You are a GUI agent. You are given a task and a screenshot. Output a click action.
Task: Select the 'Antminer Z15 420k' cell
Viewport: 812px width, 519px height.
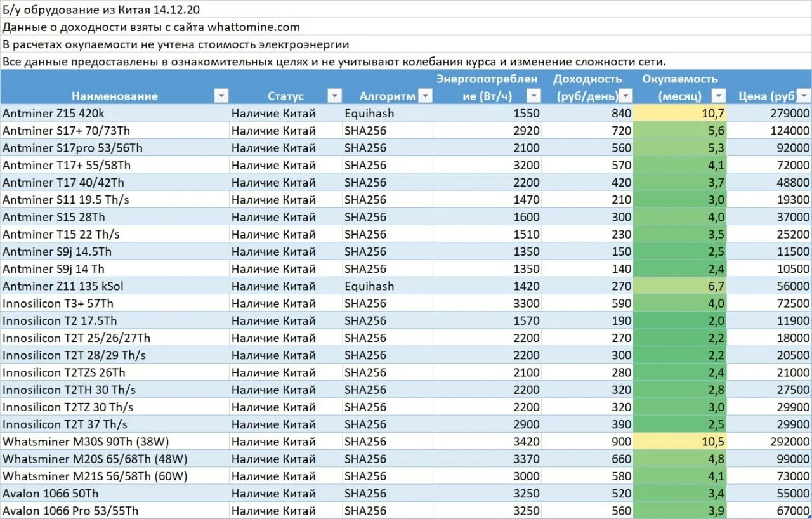click(114, 113)
